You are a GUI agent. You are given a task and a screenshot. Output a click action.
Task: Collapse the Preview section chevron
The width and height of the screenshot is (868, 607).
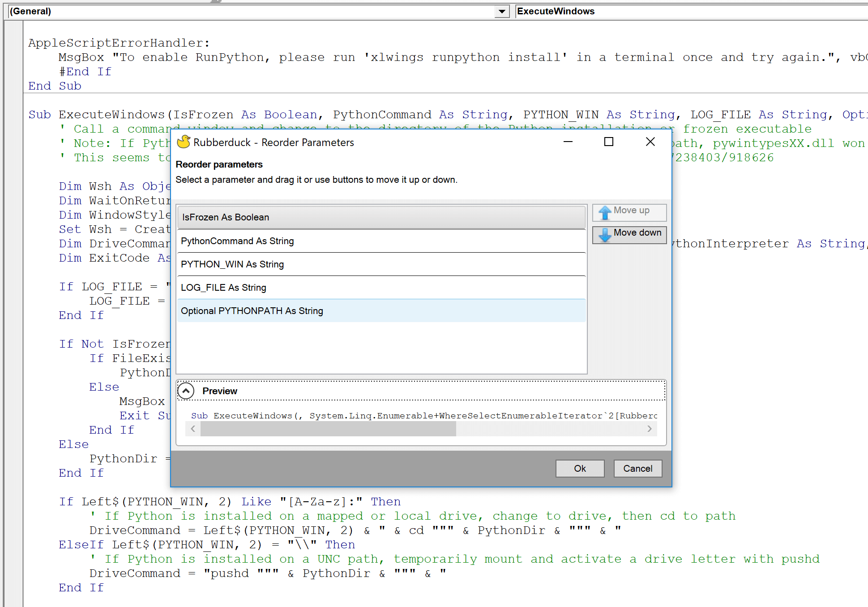(186, 391)
